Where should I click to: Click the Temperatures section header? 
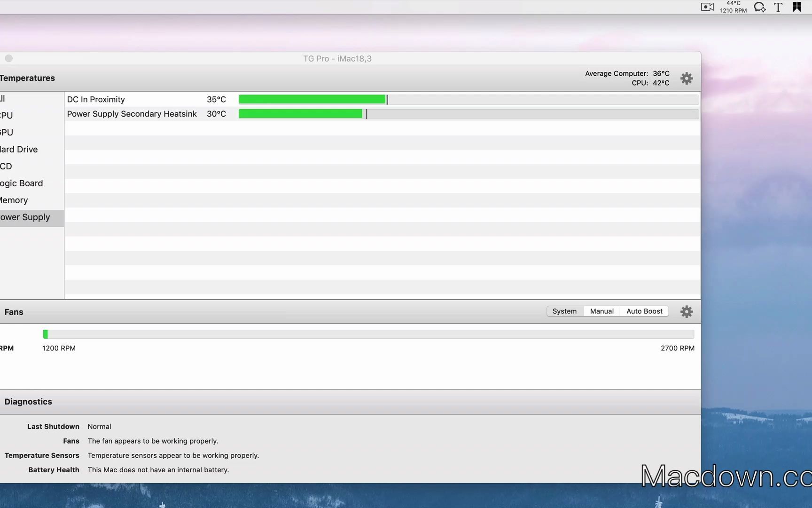[x=27, y=78]
